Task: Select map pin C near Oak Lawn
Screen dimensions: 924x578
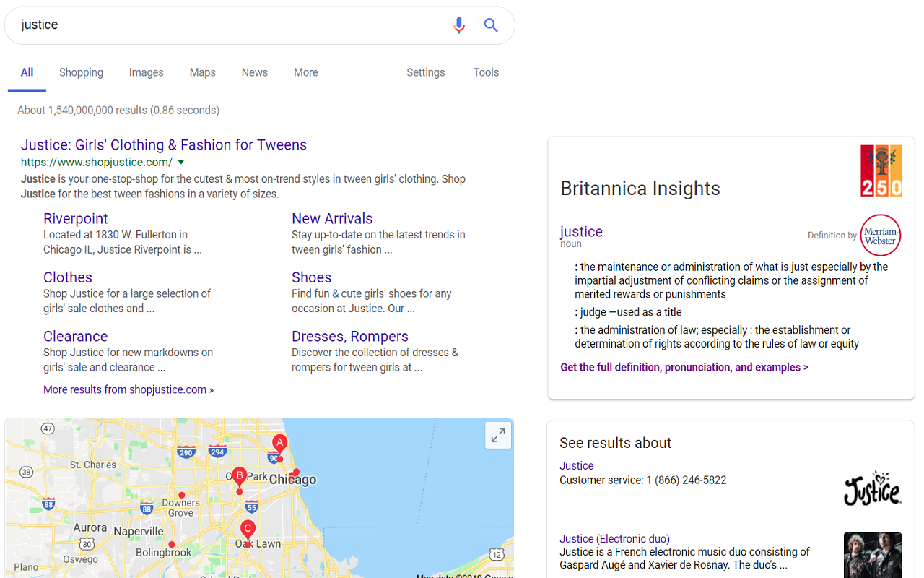Action: tap(248, 532)
